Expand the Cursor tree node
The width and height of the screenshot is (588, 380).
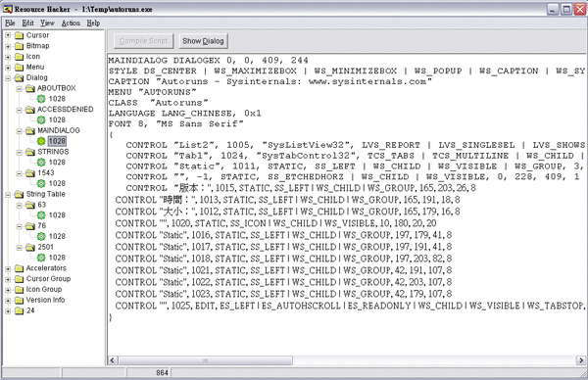[8, 35]
